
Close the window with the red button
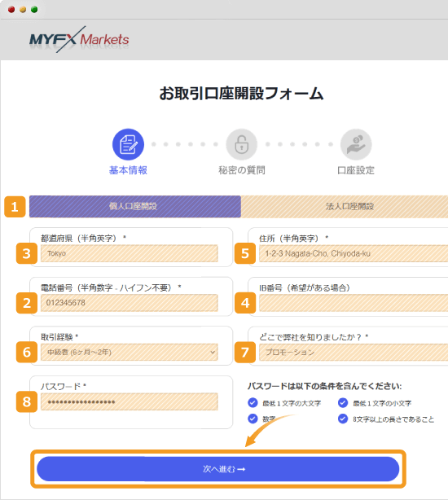(11, 10)
